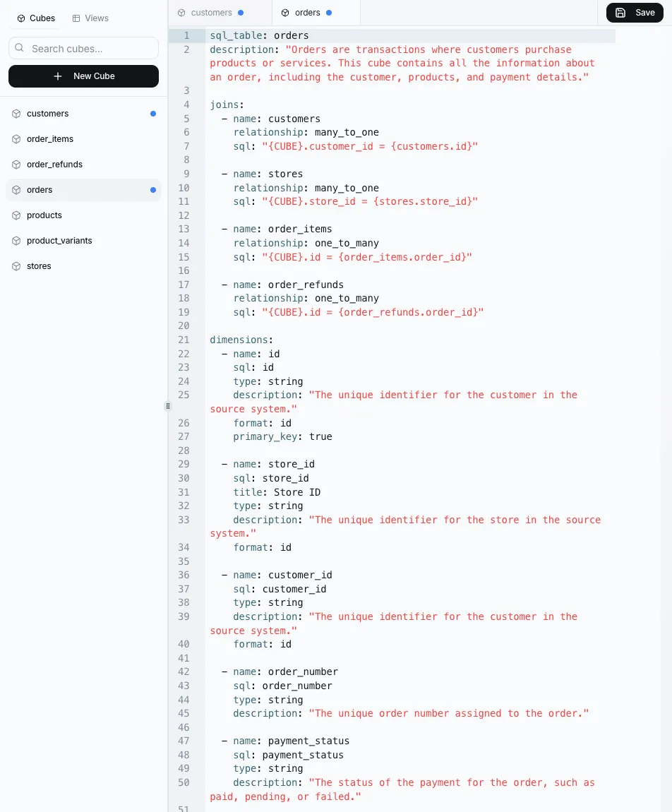This screenshot has width=672, height=812.
Task: Save the current cube file
Action: point(635,13)
